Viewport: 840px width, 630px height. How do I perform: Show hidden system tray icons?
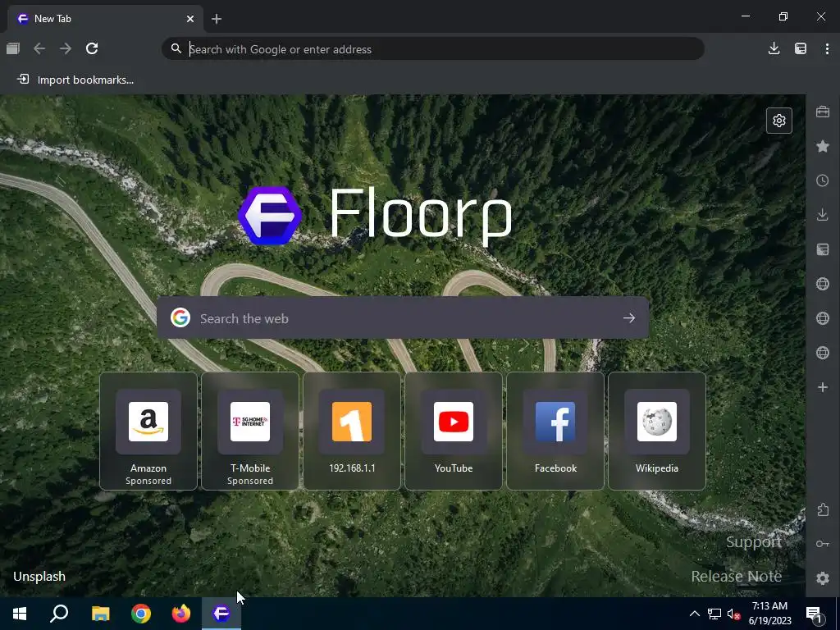694,614
